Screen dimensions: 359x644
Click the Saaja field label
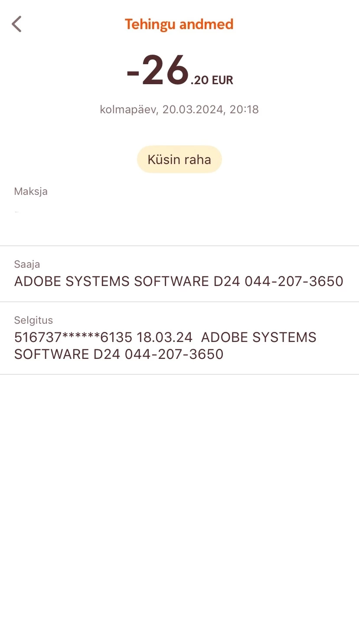[x=27, y=264]
